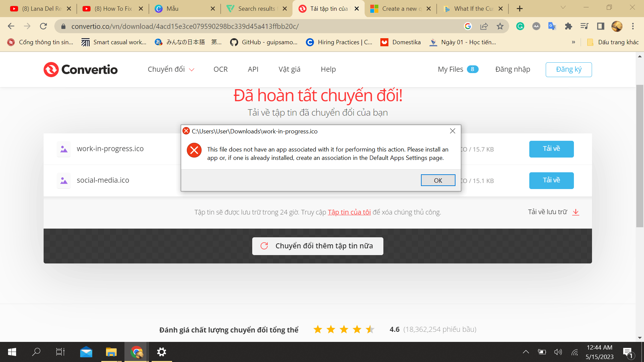Viewport: 644px width, 362px height.
Task: Click Chuyển đổi thêm tập tin nữa button
Action: coord(318,246)
